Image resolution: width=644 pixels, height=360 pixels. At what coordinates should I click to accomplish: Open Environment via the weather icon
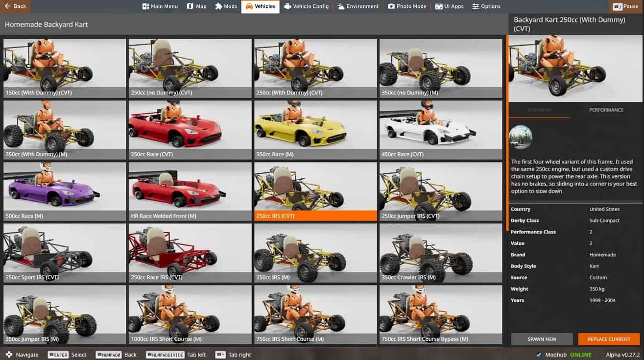click(341, 6)
